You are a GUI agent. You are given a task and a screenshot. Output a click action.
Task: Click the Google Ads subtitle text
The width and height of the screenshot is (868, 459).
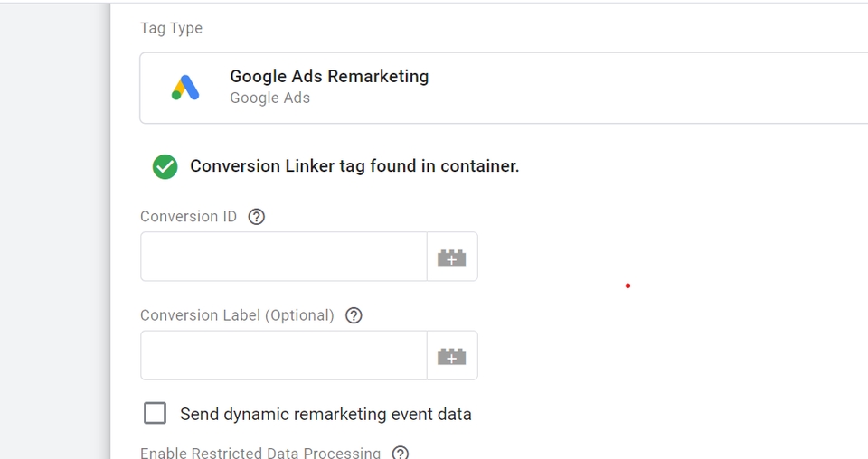pos(269,98)
